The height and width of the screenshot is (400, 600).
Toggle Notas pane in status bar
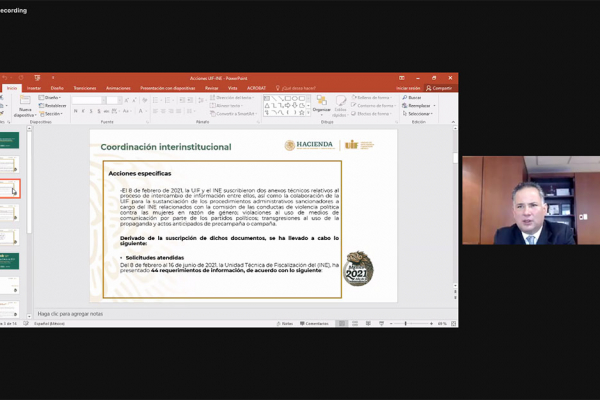[285, 324]
